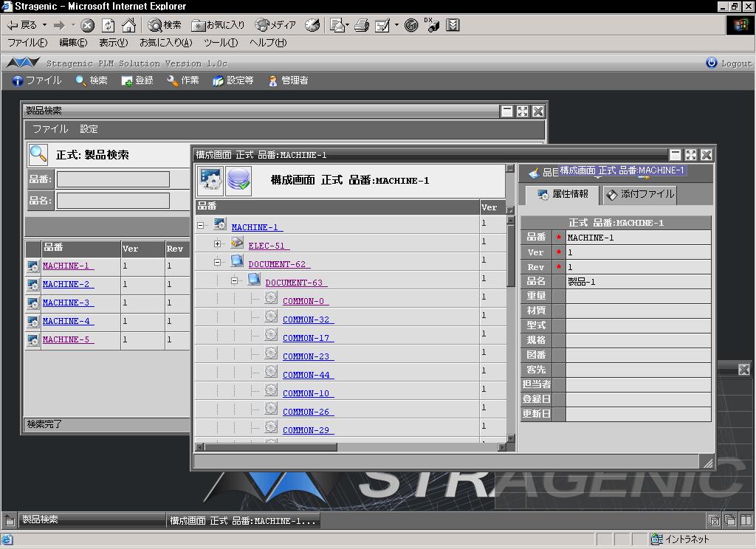Collapse the DOCUMENT-63 tree node
756x549 pixels.
point(234,280)
